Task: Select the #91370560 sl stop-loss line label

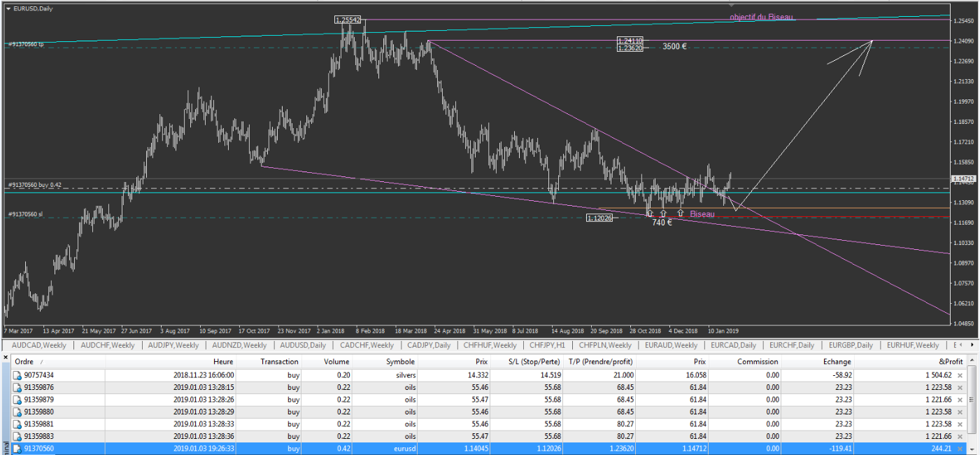Action: click(x=25, y=214)
